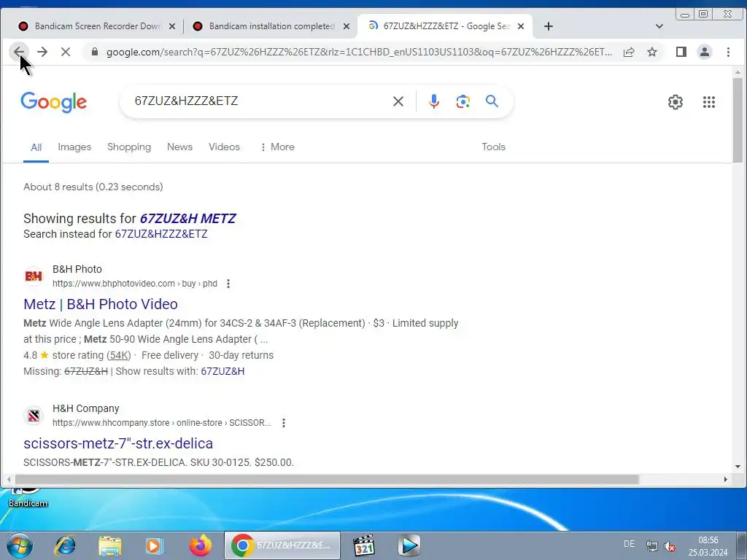
Task: Expand the More search filters
Action: point(277,147)
